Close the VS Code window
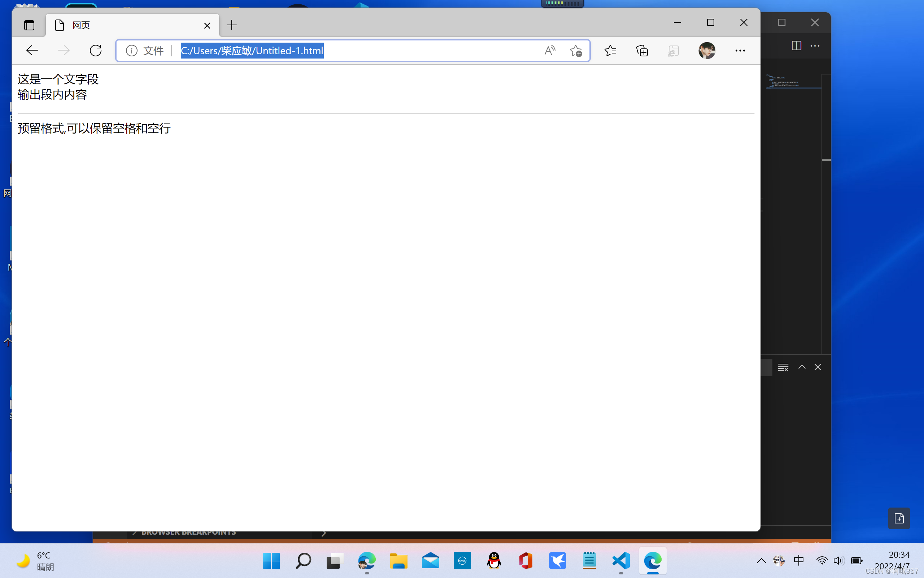924x578 pixels. pos(815,22)
